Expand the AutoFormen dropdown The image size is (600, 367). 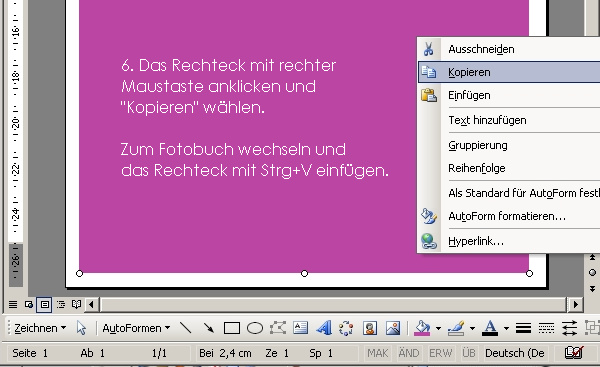point(136,328)
